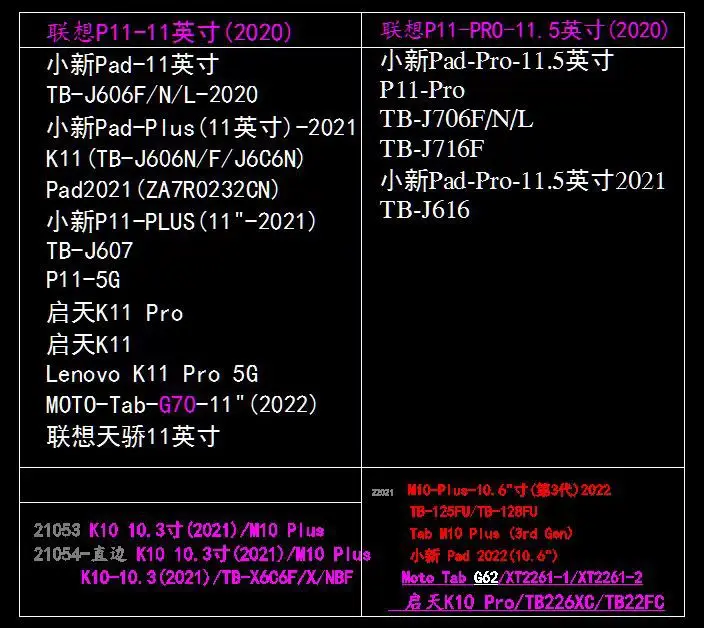Viewport: 704px width, 628px height.
Task: Select 'Tab M10 Plus (3rd Gen)' line
Action: coord(491,533)
